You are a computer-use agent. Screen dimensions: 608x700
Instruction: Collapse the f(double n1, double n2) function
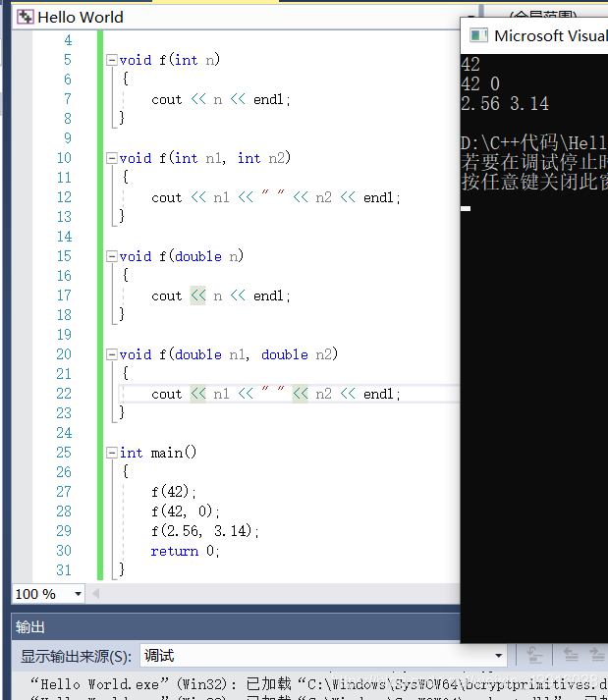point(111,354)
